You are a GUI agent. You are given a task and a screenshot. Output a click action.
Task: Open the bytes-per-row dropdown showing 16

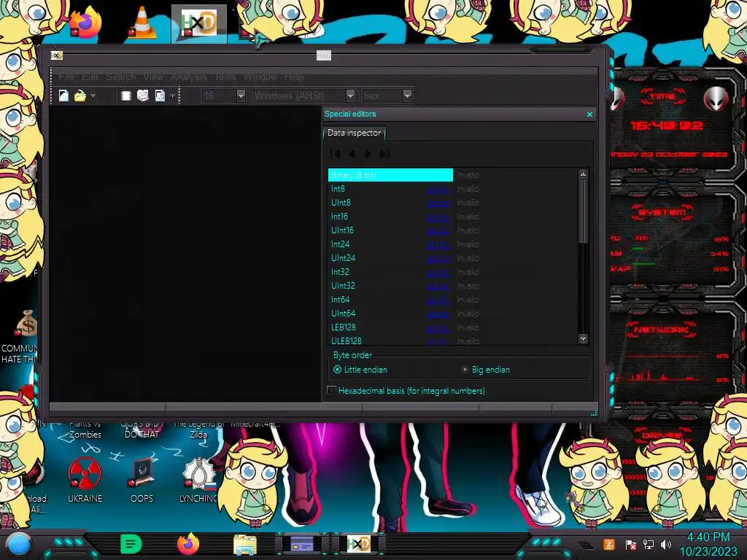(241, 96)
